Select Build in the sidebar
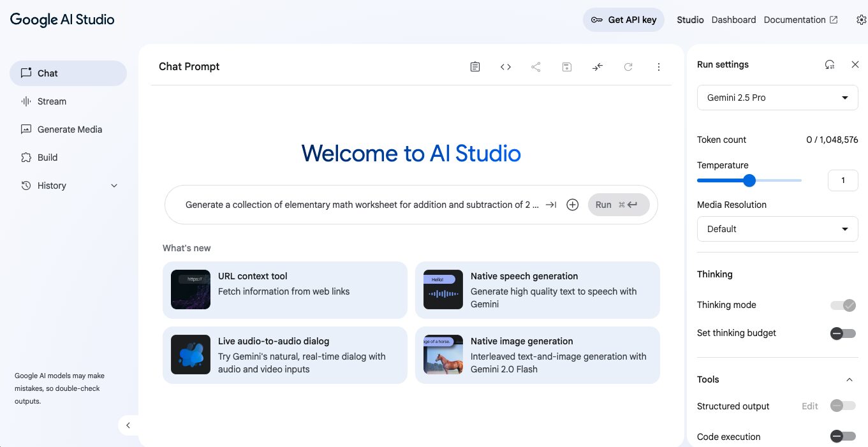The width and height of the screenshot is (868, 447). [x=68, y=158]
